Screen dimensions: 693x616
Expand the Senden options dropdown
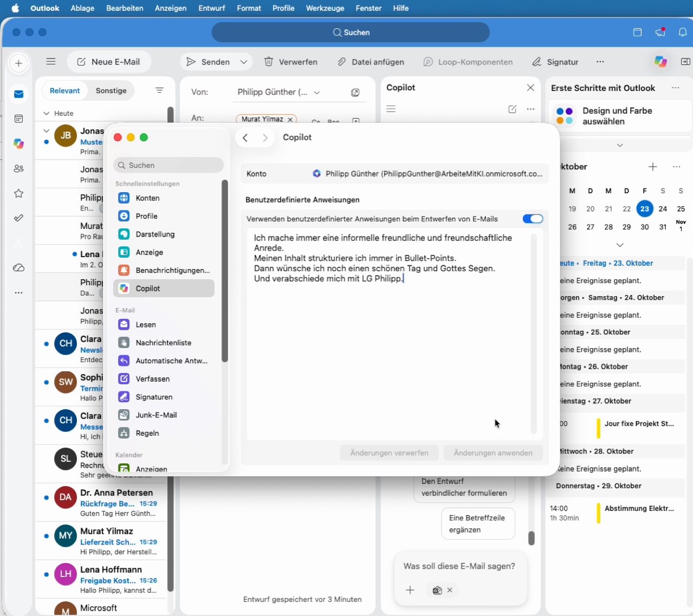pos(244,62)
